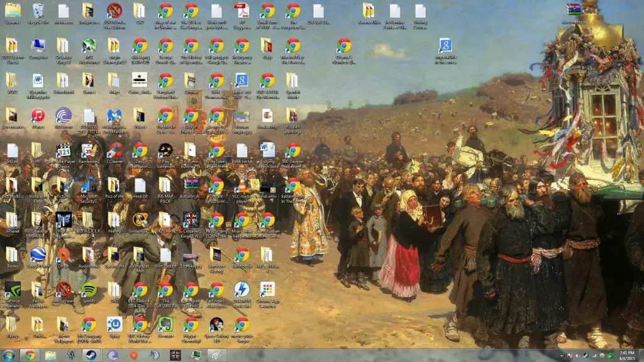Launch Uplay desktop shortcut
This screenshot has width=644, height=362.
coord(114,328)
